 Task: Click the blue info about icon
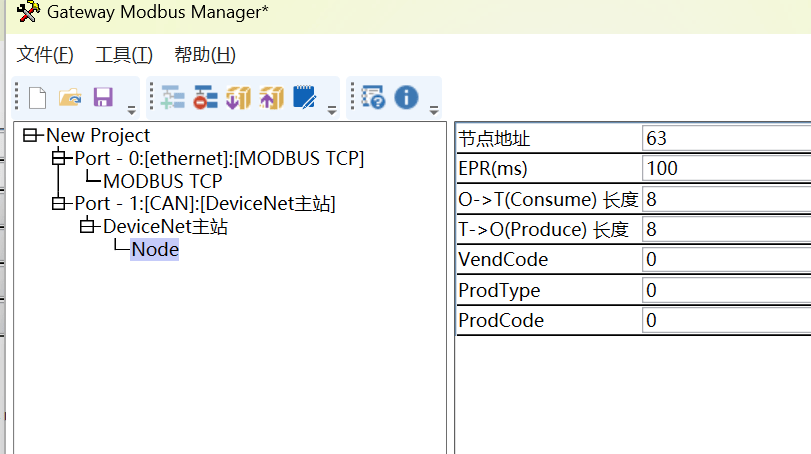coord(406,97)
